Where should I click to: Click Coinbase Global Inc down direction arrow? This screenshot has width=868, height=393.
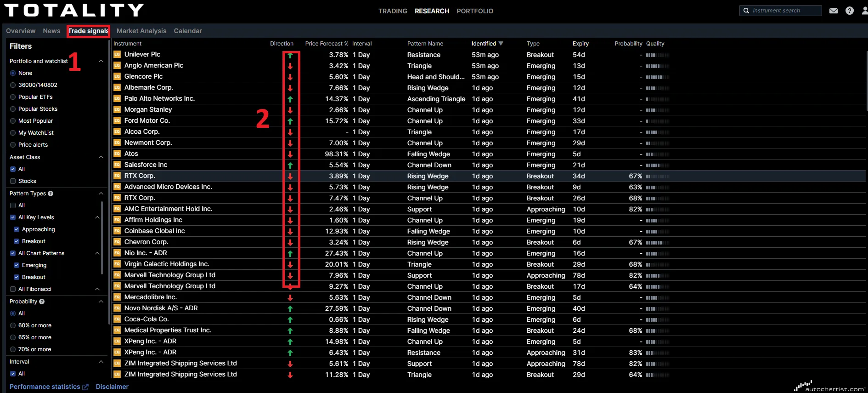point(290,231)
